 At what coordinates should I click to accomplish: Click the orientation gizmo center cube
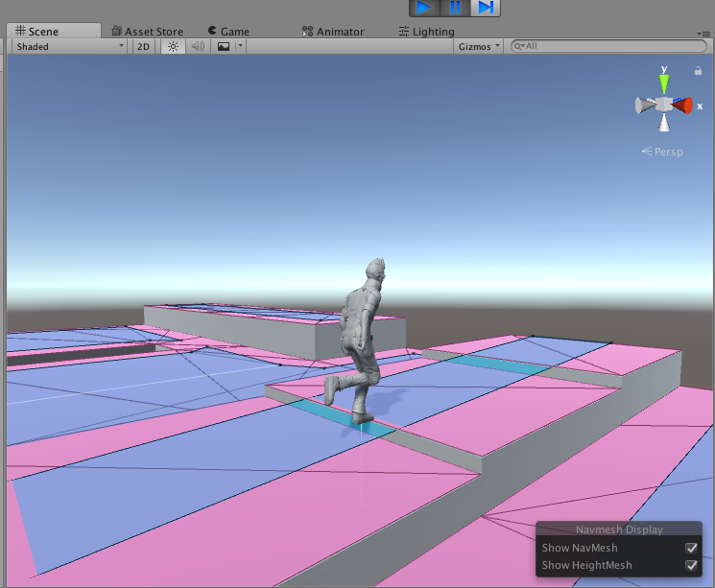pos(664,105)
